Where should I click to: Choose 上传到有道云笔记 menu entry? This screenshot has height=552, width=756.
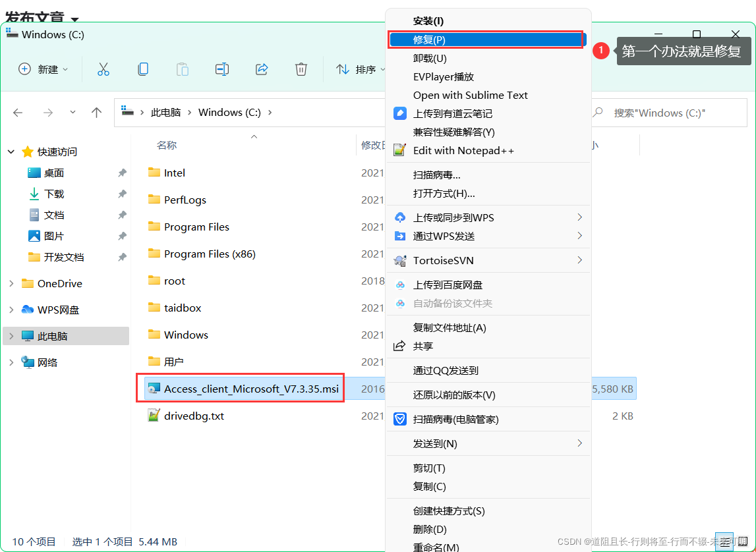488,114
